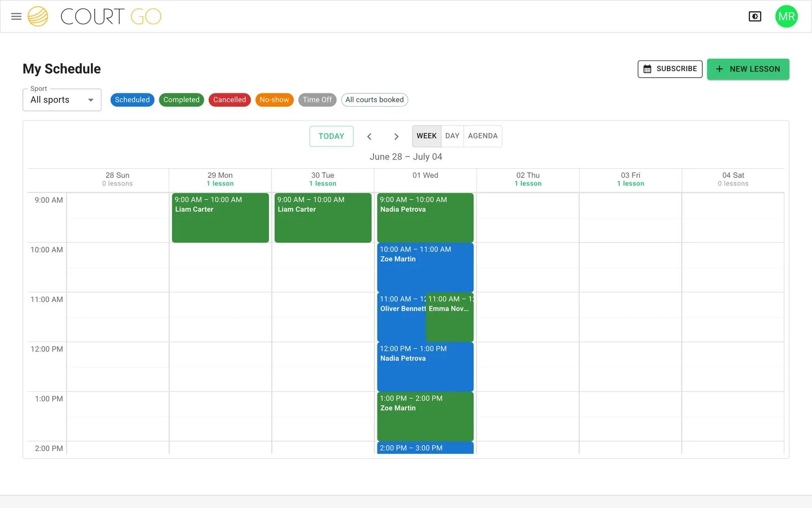The image size is (812, 508).
Task: Create a new lesson
Action: pyautogui.click(x=748, y=69)
